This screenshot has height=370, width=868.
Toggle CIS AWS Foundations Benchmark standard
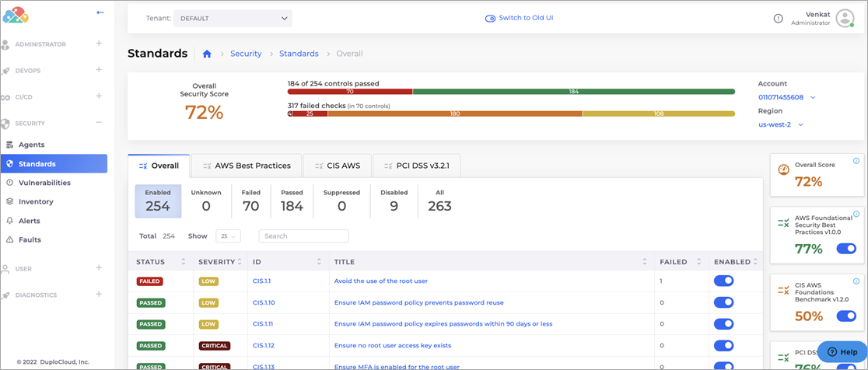[846, 316]
